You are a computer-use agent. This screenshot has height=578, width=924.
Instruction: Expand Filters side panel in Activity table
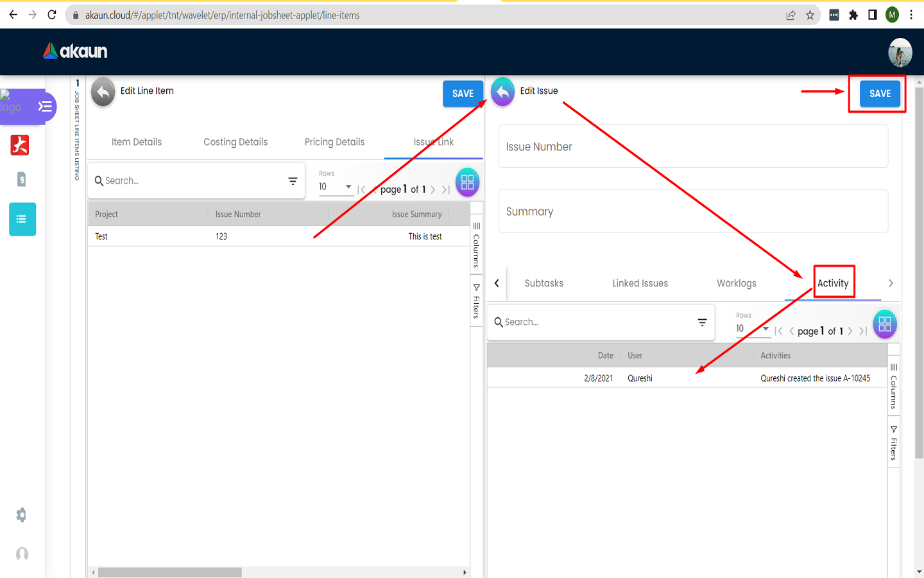(893, 443)
